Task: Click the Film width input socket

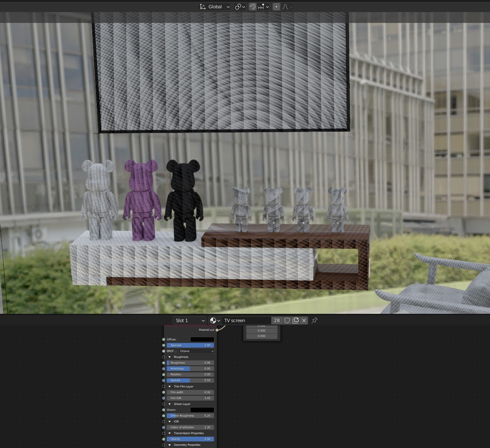Action: (x=164, y=393)
